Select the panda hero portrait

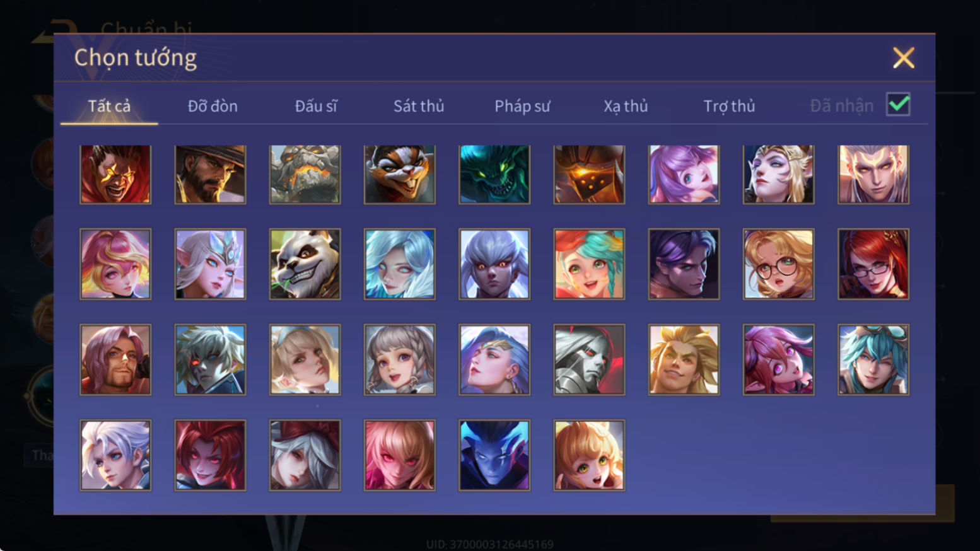click(x=305, y=264)
